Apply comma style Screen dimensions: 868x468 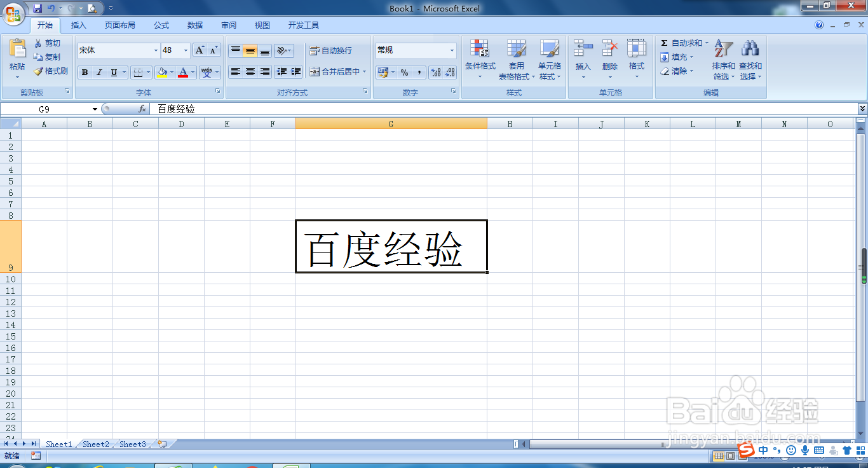419,72
